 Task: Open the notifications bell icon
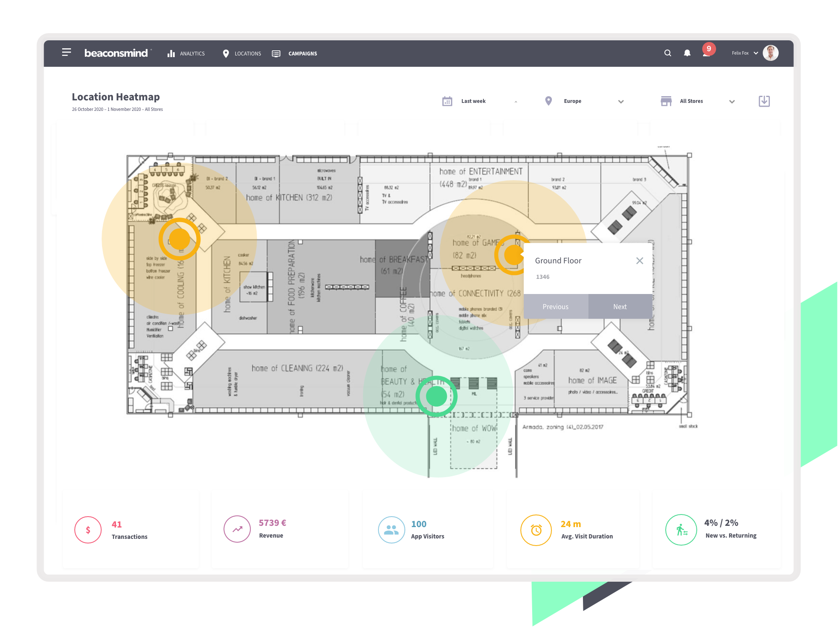(x=687, y=53)
